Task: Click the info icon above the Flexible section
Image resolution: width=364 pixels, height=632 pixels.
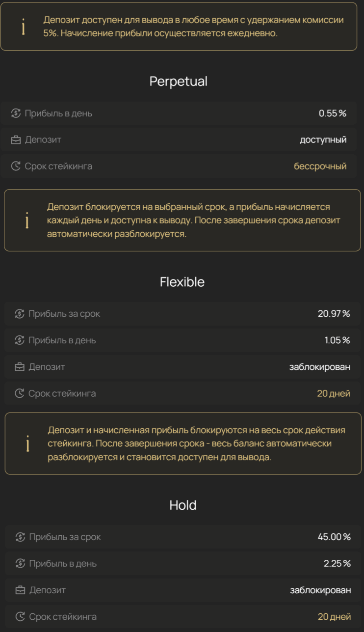Action: (27, 220)
